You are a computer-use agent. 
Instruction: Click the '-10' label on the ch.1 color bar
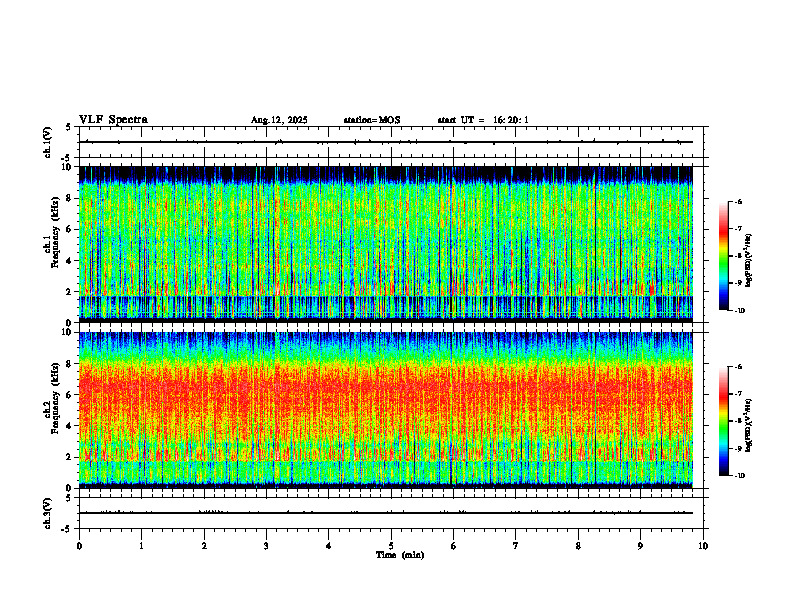click(739, 310)
